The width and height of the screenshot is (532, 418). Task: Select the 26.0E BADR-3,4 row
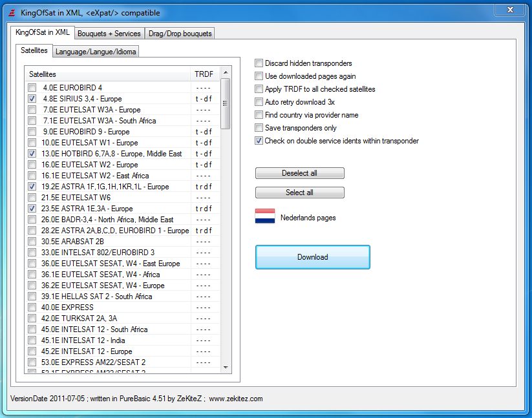coord(122,220)
